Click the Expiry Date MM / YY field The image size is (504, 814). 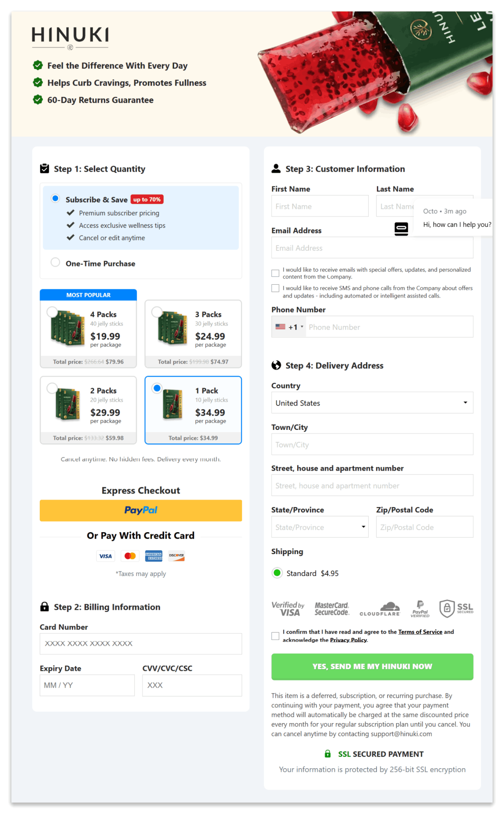[87, 685]
